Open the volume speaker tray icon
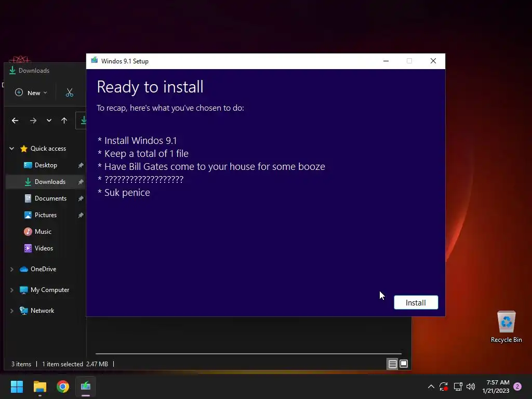Viewport: 532px width, 399px height. pos(471,387)
